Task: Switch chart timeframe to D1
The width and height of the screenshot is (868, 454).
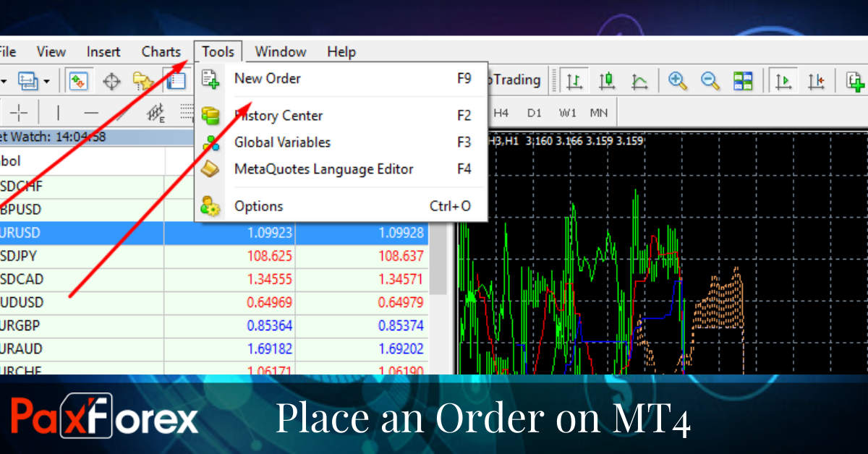Action: [534, 113]
